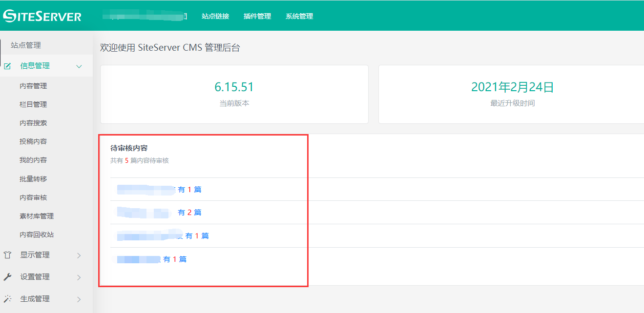Open 显示管理 sidebar section

35,255
